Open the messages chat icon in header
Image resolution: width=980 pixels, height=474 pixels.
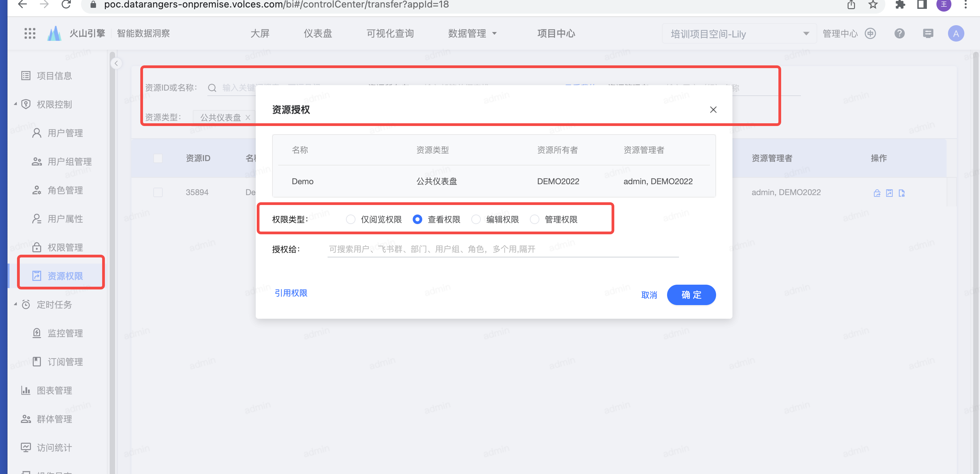point(928,33)
